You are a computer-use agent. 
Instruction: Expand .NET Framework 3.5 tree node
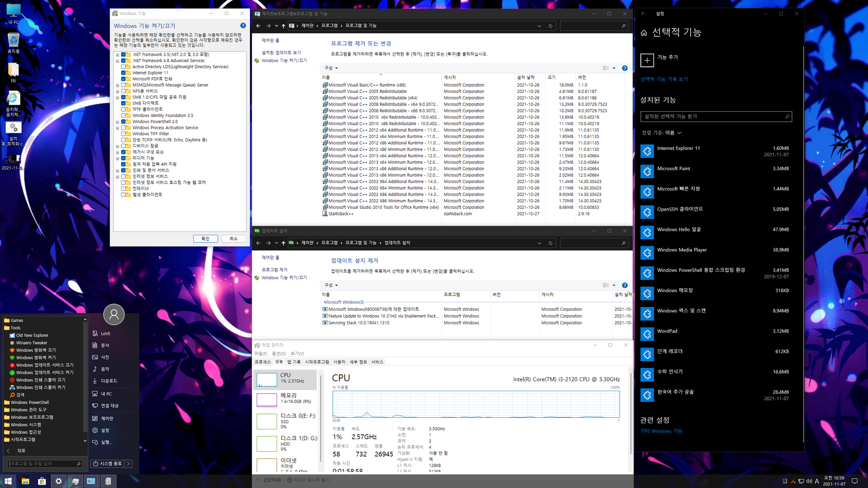tap(117, 55)
